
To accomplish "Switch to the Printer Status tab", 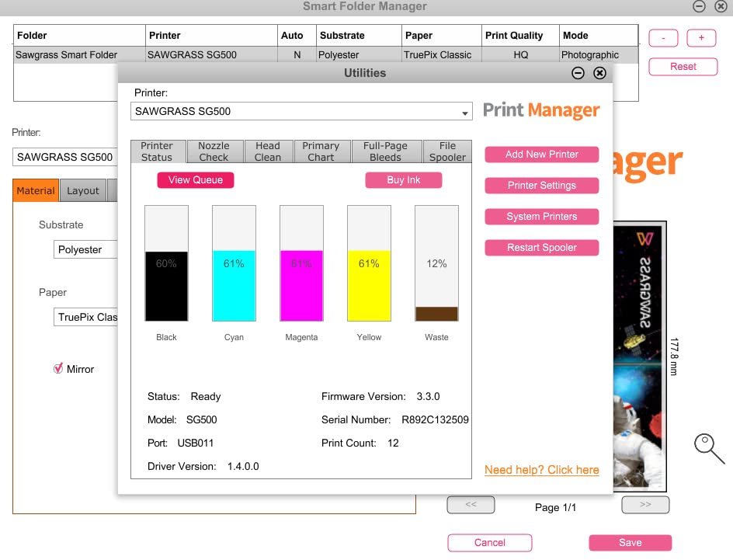I will [x=158, y=151].
